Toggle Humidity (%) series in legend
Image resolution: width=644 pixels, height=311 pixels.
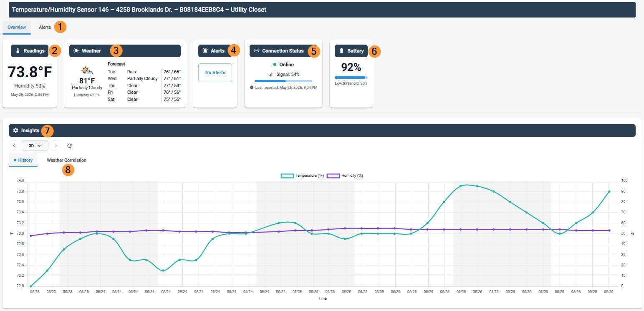click(345, 176)
